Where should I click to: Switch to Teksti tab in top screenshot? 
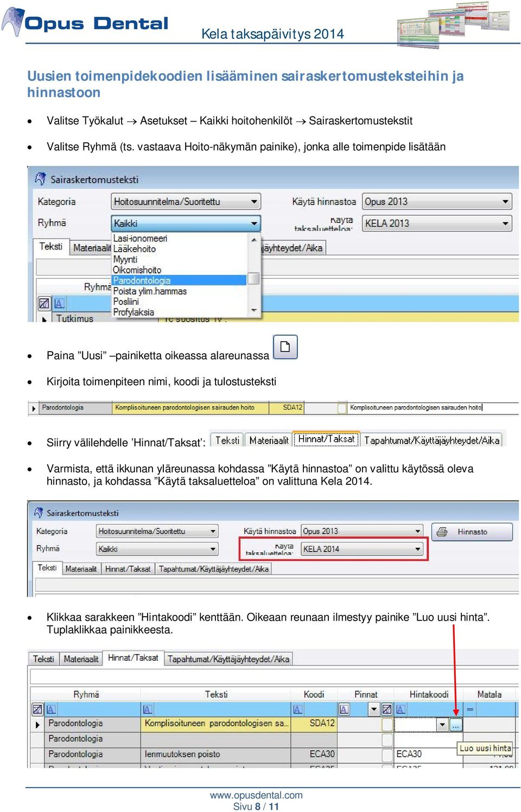[51, 246]
